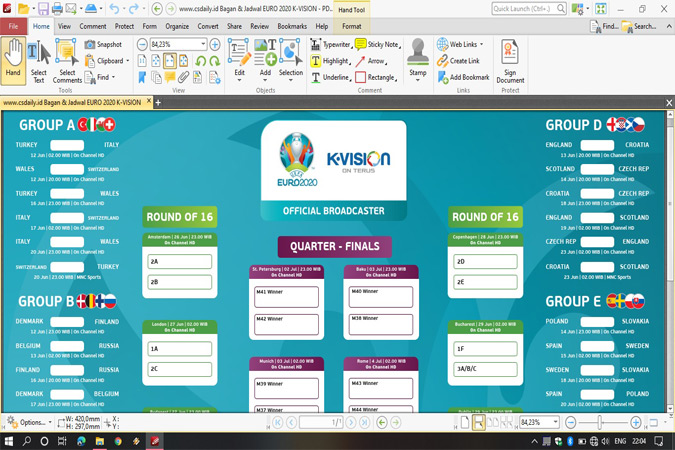Open status bar zoom 84,23% dropdown

(555, 423)
